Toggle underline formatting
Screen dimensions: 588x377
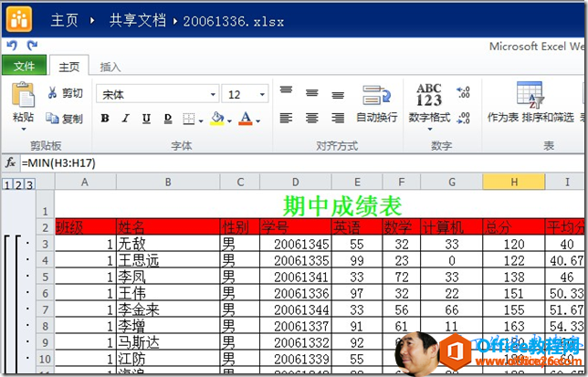(x=147, y=120)
